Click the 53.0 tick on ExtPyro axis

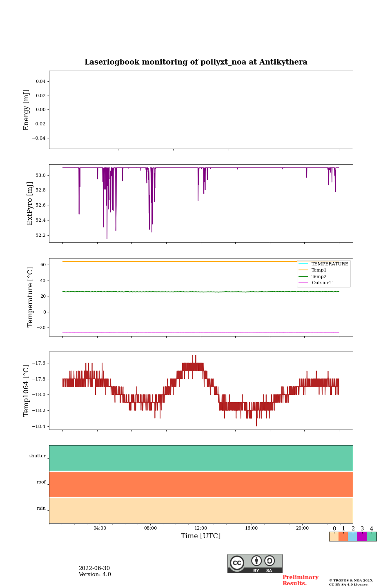tap(41, 175)
